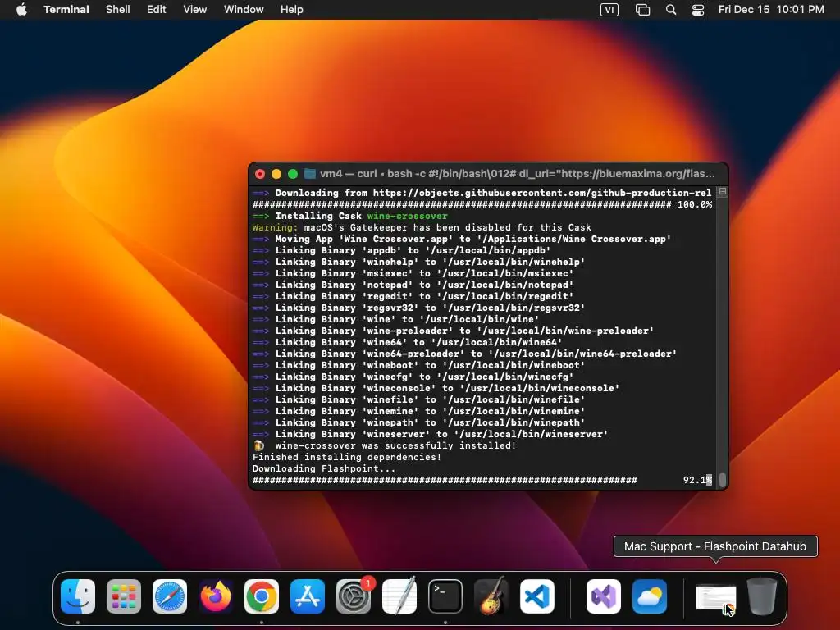
Task: Click the line linking 'wineconsole' binary
Action: pyautogui.click(x=436, y=388)
